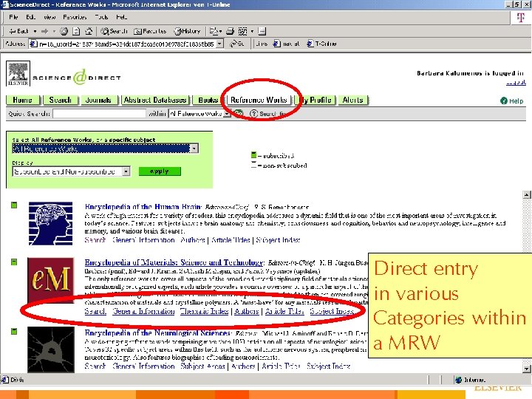Open the Tools menu
The height and width of the screenshot is (399, 532).
[101, 17]
